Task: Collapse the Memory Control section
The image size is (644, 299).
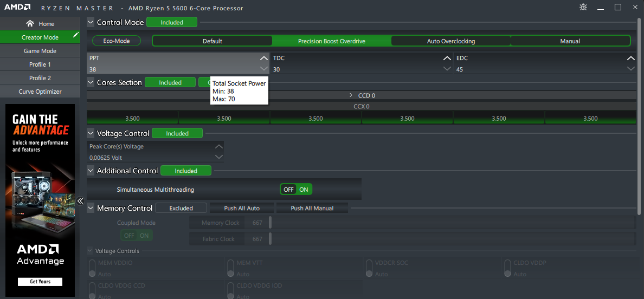Action: click(x=91, y=208)
